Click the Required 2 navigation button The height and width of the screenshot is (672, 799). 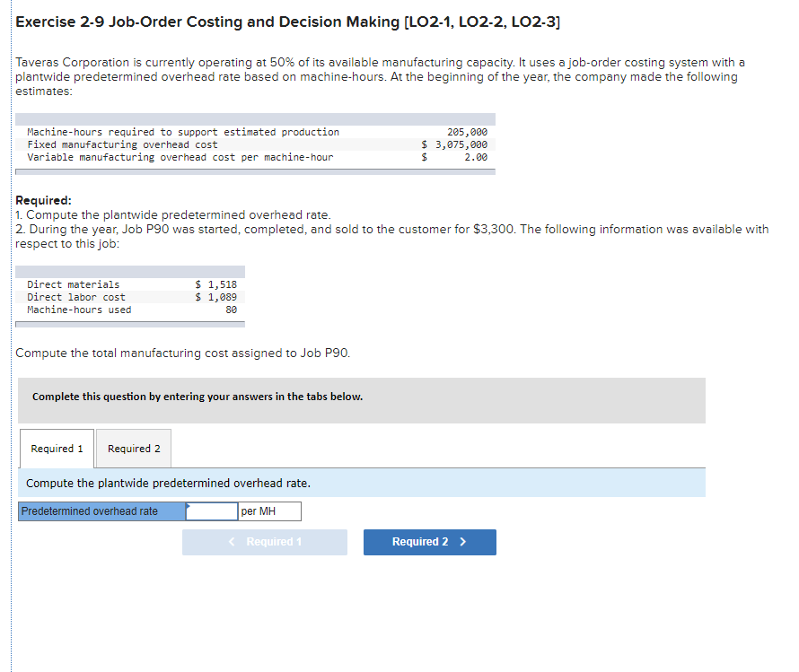(429, 541)
